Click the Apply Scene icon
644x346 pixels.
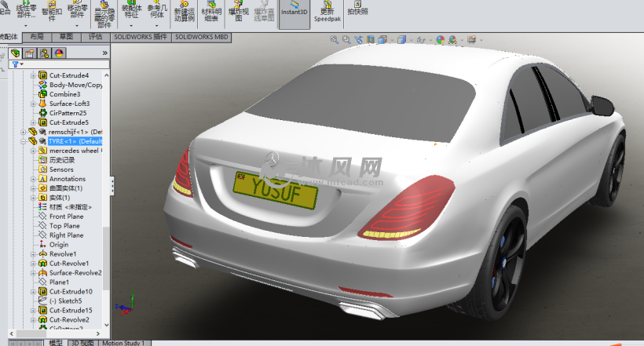point(452,39)
